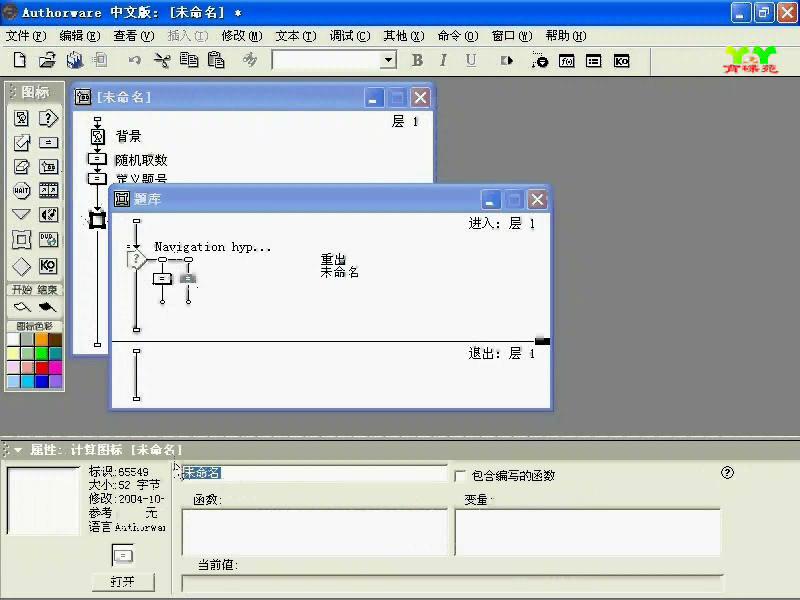
Task: Click the 打开 button in properties panel
Action: [x=123, y=582]
